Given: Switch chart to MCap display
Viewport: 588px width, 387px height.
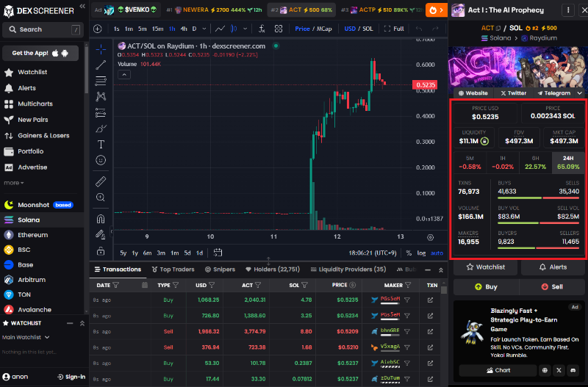Looking at the screenshot, I should 324,29.
